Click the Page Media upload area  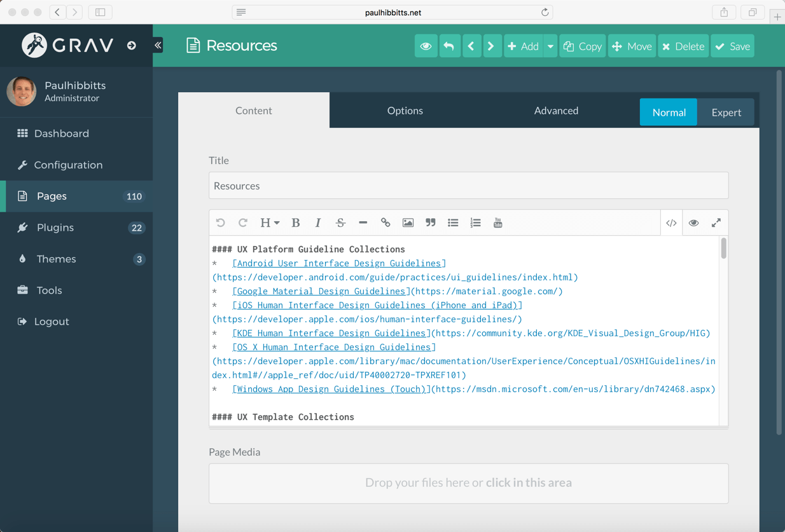click(468, 482)
